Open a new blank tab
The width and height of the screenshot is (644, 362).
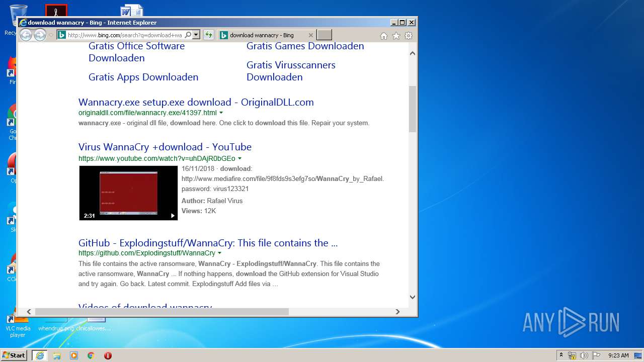(324, 35)
